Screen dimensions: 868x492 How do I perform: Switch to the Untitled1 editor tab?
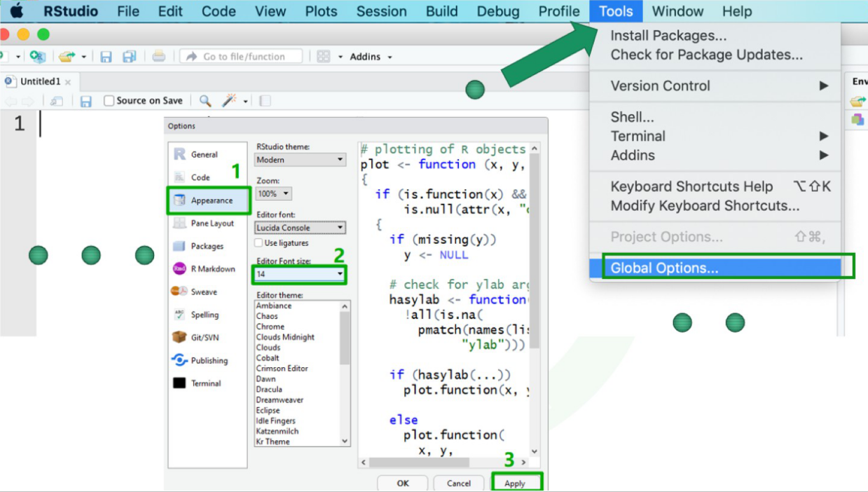tap(40, 81)
